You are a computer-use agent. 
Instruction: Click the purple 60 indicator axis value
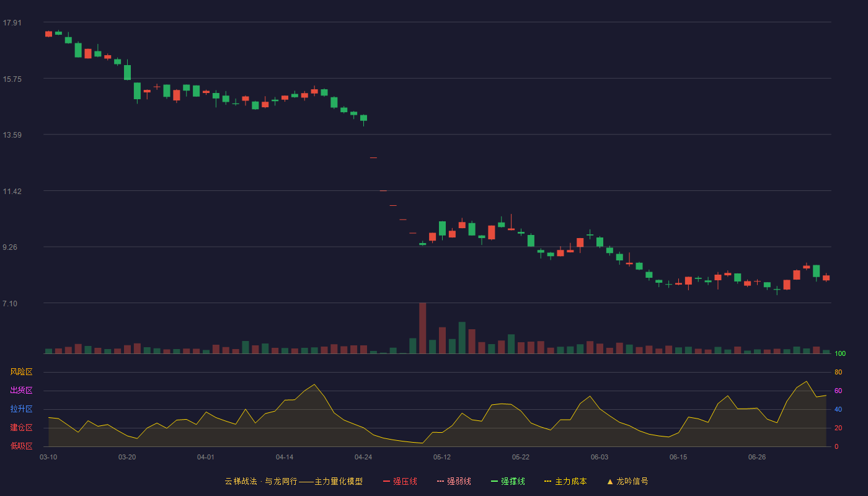click(x=838, y=391)
